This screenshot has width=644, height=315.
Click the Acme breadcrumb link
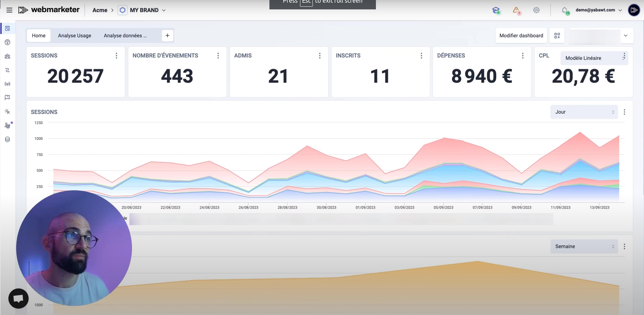(x=100, y=10)
